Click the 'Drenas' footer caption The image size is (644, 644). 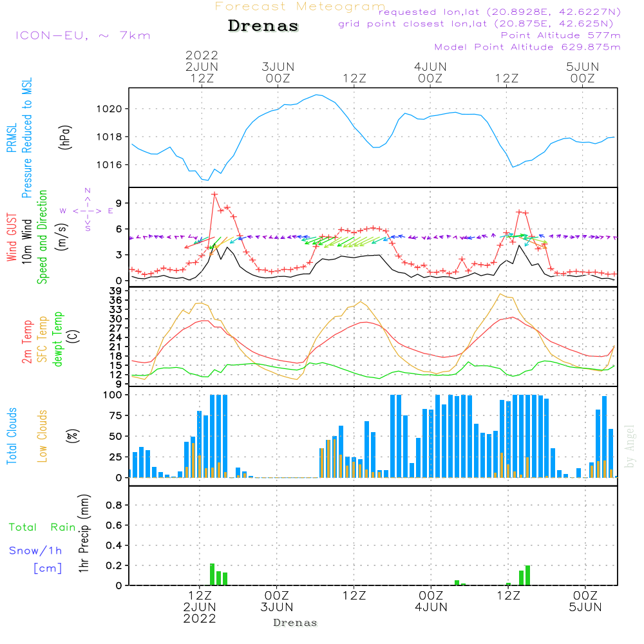pyautogui.click(x=296, y=623)
